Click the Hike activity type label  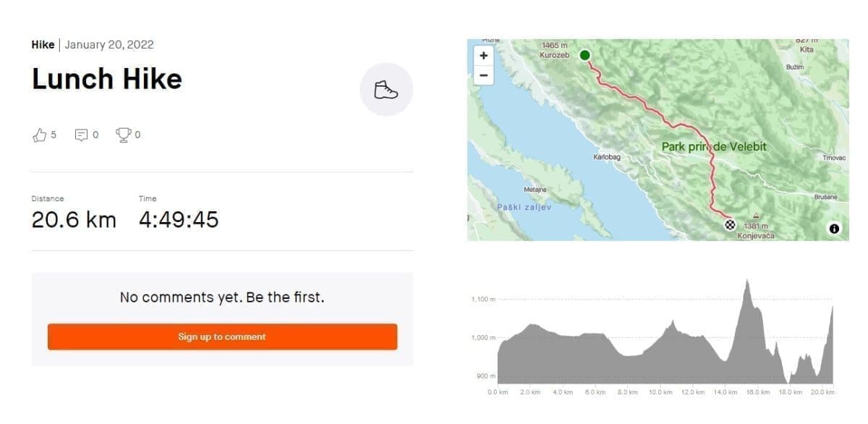(43, 44)
